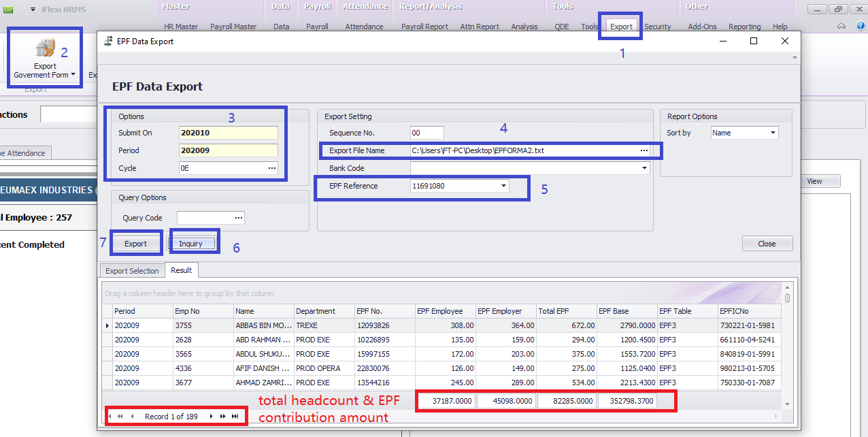Viewport: 868px width, 437px height.
Task: Click the Help question-mark icon
Action: point(860,25)
